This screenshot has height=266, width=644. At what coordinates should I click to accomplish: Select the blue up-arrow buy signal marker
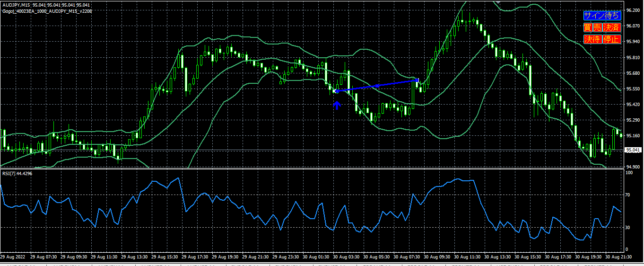pyautogui.click(x=337, y=105)
